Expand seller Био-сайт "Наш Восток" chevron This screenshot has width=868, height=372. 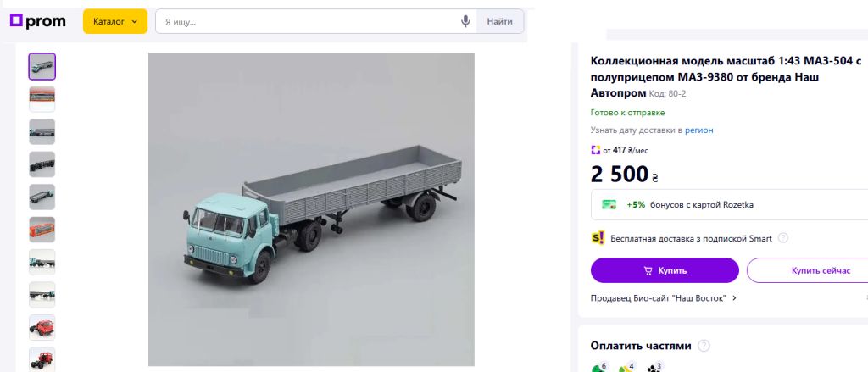click(735, 297)
